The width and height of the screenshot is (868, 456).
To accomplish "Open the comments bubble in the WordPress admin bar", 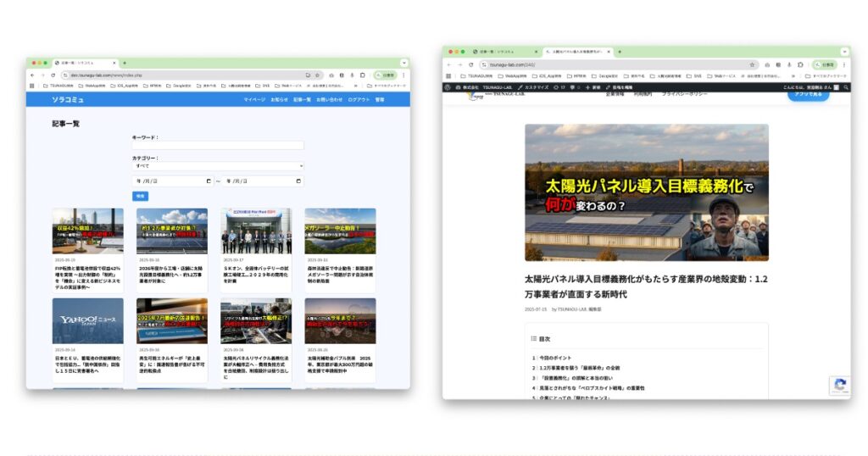I will (574, 87).
